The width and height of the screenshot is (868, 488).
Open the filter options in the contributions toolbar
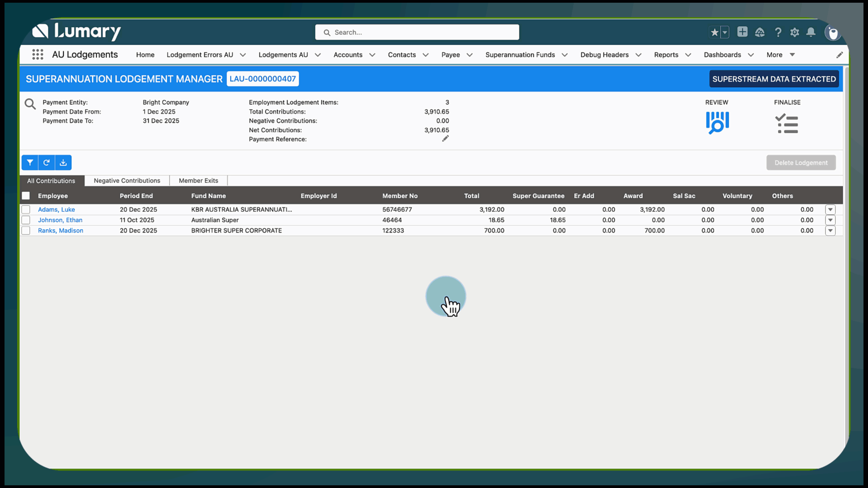[x=29, y=162]
